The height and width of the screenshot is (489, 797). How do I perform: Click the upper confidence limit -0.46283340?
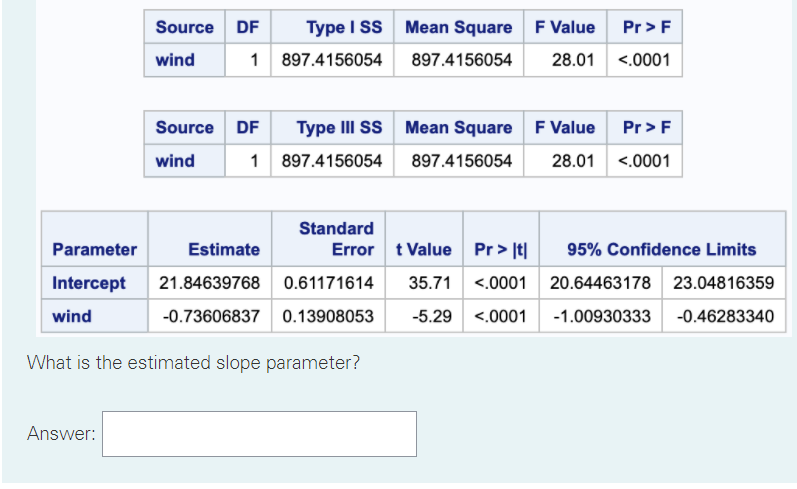tap(725, 316)
